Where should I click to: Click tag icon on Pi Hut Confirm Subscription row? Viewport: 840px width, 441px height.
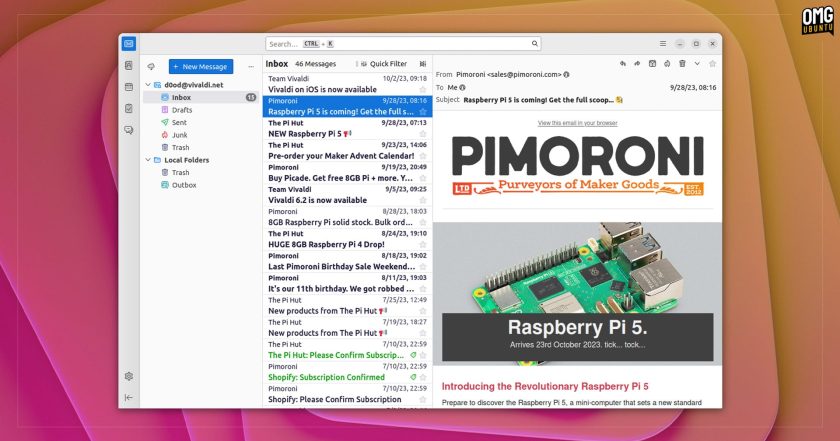coord(413,355)
